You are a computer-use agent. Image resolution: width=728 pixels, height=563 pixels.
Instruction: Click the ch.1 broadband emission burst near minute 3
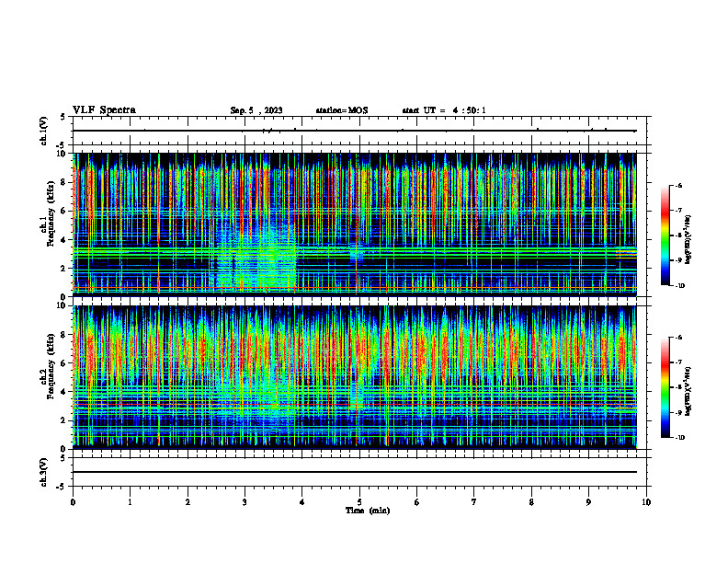click(256, 256)
